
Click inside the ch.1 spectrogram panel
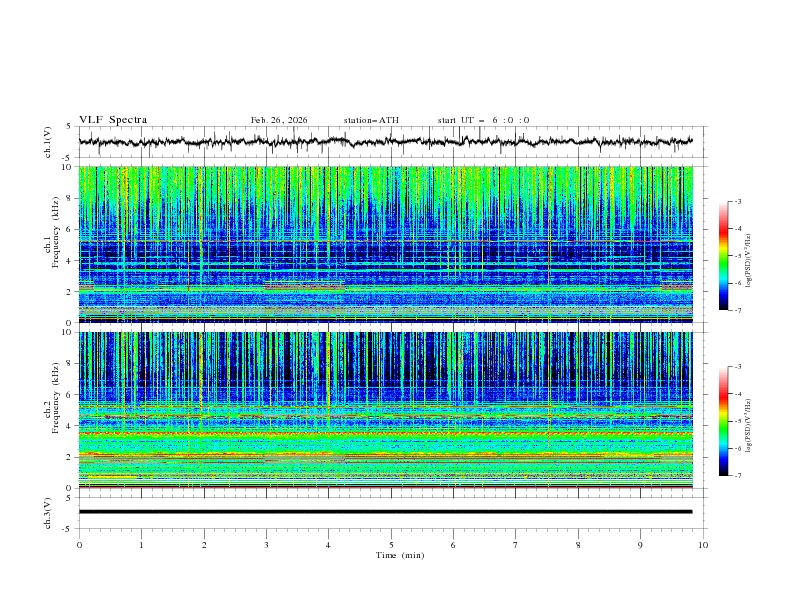385,244
